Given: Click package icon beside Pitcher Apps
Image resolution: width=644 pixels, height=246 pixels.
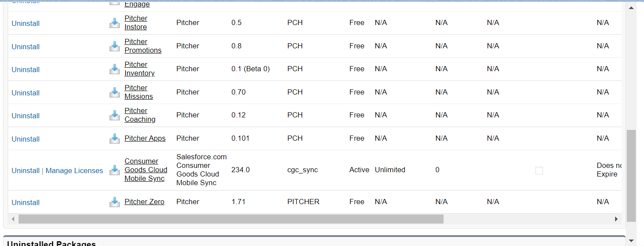Looking at the screenshot, I should click(115, 139).
